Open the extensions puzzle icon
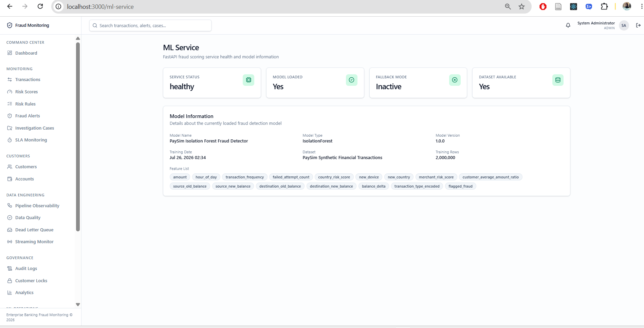The width and height of the screenshot is (644, 328). [x=604, y=6]
